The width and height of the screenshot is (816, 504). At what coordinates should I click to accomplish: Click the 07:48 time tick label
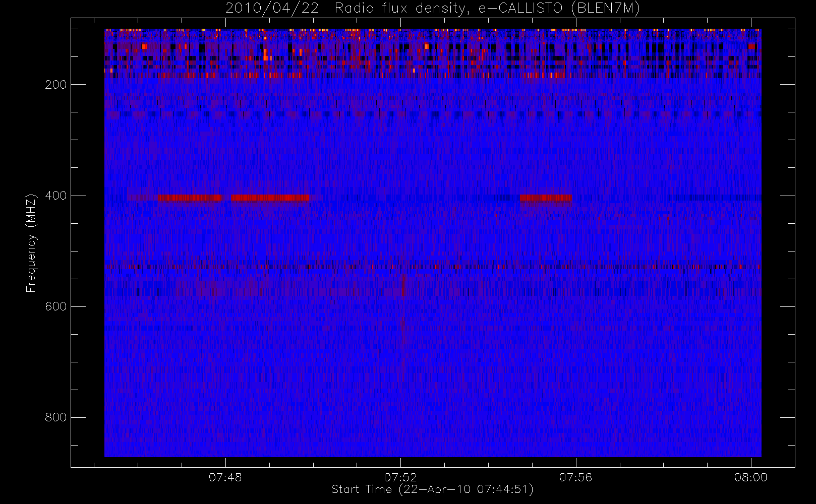(x=225, y=477)
